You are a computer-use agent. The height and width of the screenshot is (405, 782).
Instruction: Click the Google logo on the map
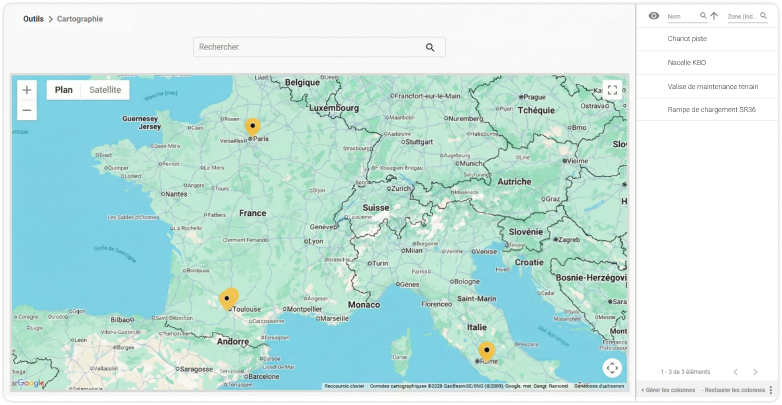pos(31,383)
